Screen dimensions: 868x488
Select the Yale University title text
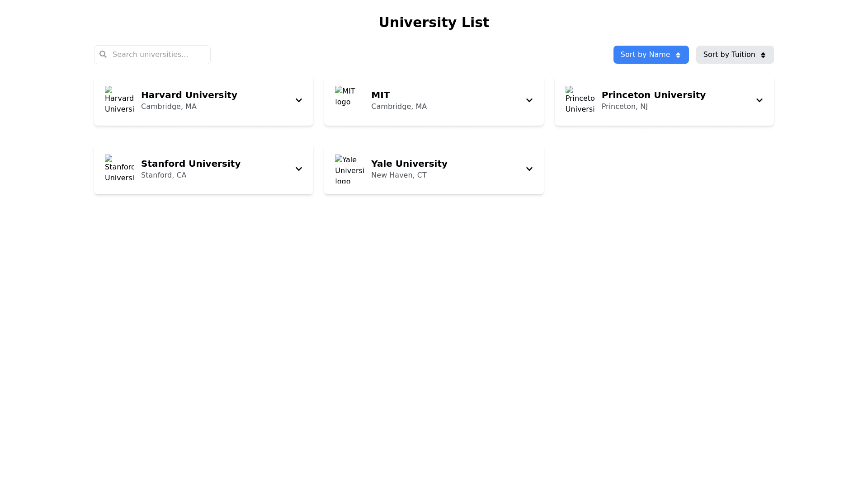pos(409,164)
